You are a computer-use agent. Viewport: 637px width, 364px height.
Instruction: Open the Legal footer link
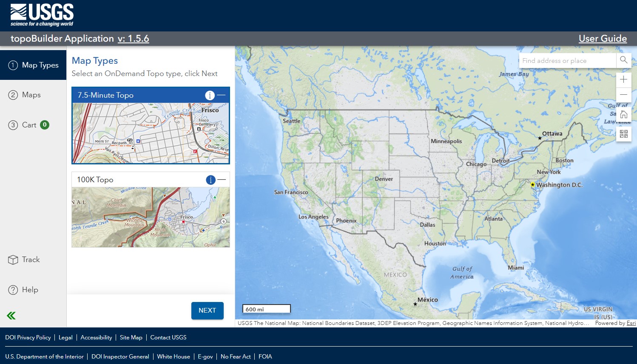click(x=65, y=337)
